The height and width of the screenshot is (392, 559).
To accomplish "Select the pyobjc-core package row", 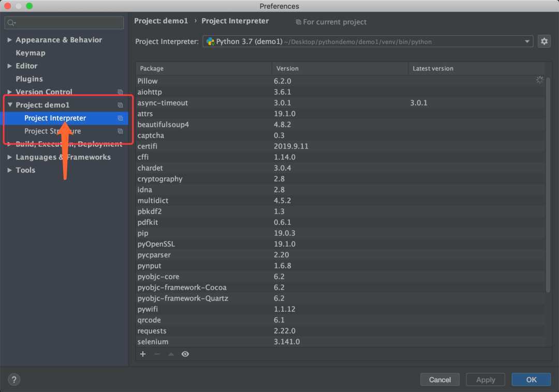I will [340, 277].
